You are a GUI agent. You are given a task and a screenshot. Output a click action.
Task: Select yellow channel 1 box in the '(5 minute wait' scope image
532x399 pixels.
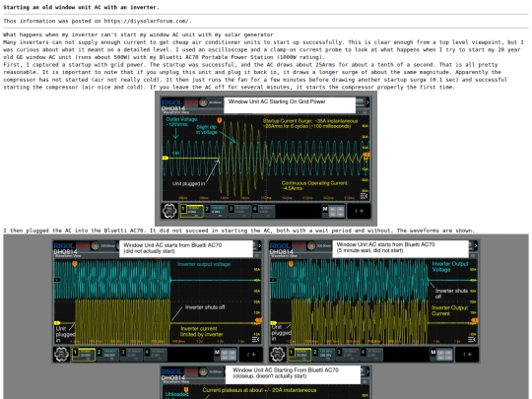(299, 355)
